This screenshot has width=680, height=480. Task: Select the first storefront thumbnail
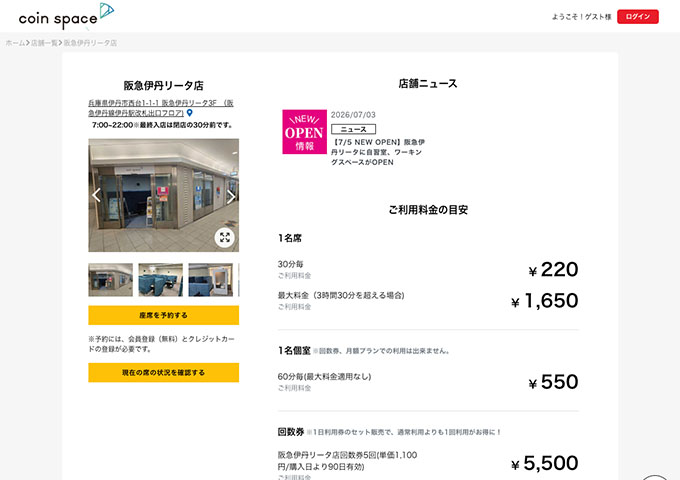[111, 280]
